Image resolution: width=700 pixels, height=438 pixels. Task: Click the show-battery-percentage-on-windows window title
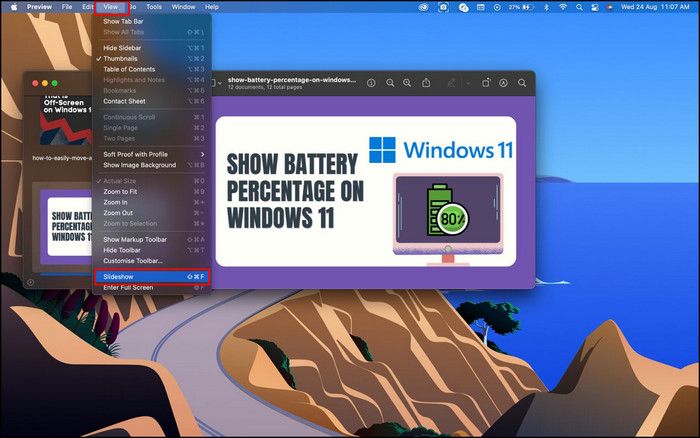pyautogui.click(x=292, y=80)
